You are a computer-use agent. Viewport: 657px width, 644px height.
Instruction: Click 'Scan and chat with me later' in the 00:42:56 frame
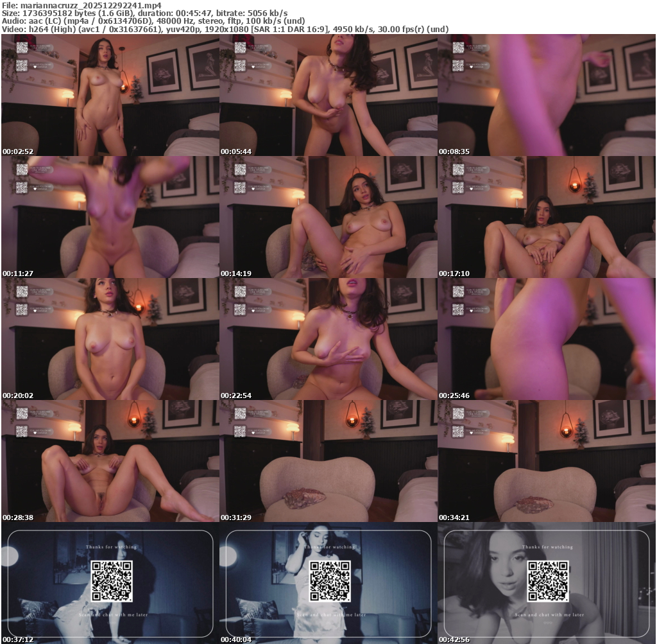(x=549, y=614)
